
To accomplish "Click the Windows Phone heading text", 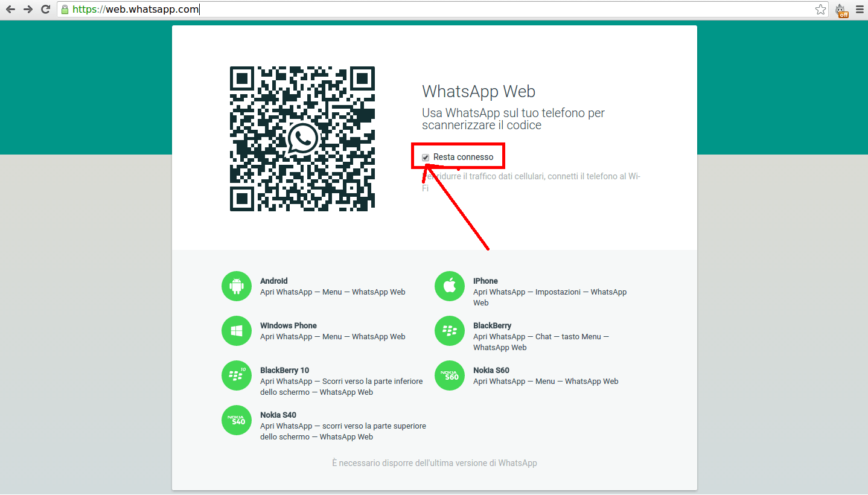I will [x=289, y=325].
